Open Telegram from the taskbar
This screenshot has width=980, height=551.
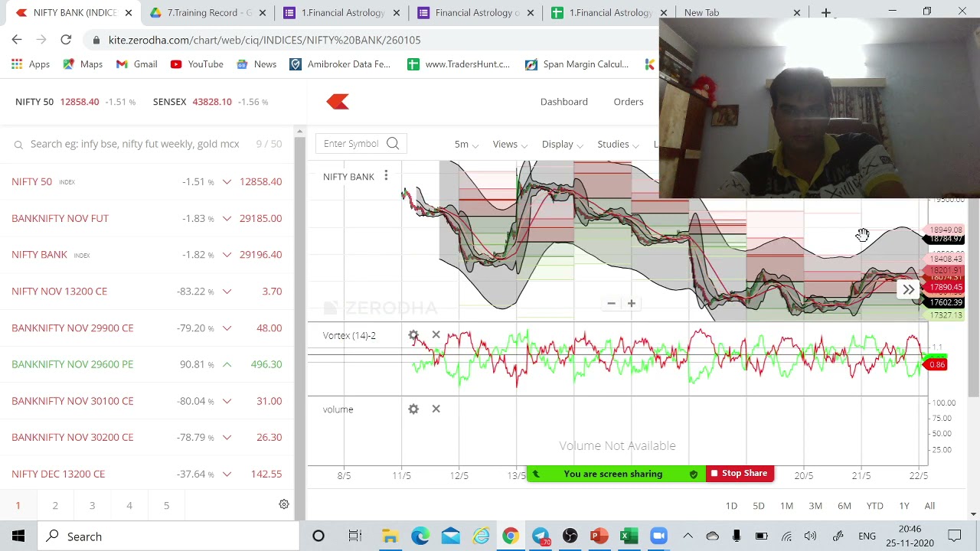click(x=540, y=536)
